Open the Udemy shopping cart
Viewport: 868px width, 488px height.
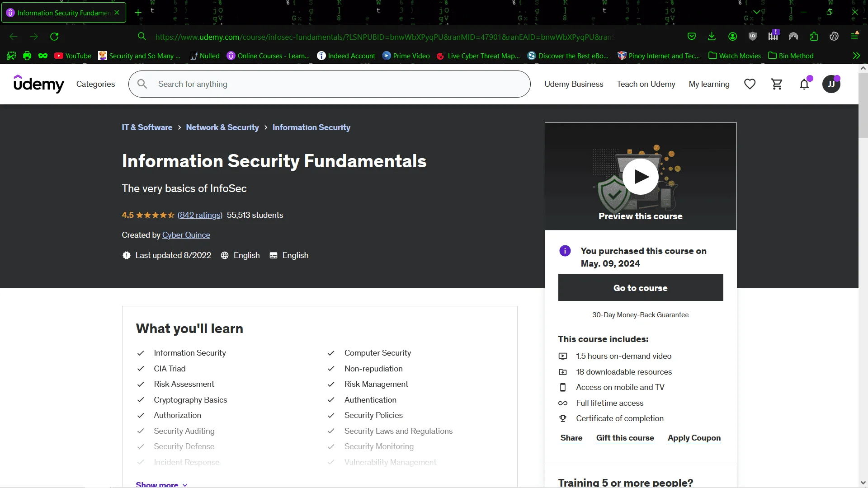click(x=777, y=84)
